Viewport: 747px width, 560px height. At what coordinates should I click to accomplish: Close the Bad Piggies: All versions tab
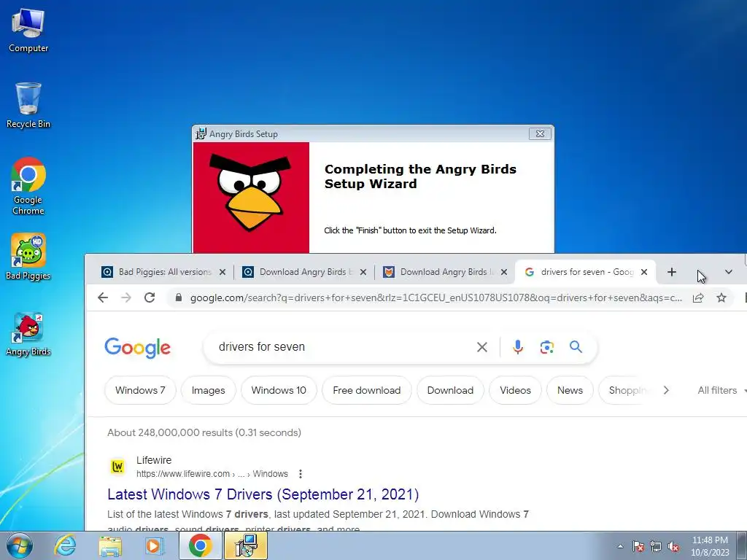coord(222,272)
